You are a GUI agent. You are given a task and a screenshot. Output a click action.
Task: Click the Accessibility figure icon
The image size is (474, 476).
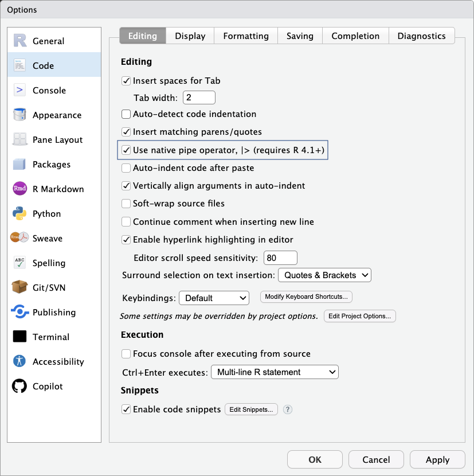pos(20,361)
